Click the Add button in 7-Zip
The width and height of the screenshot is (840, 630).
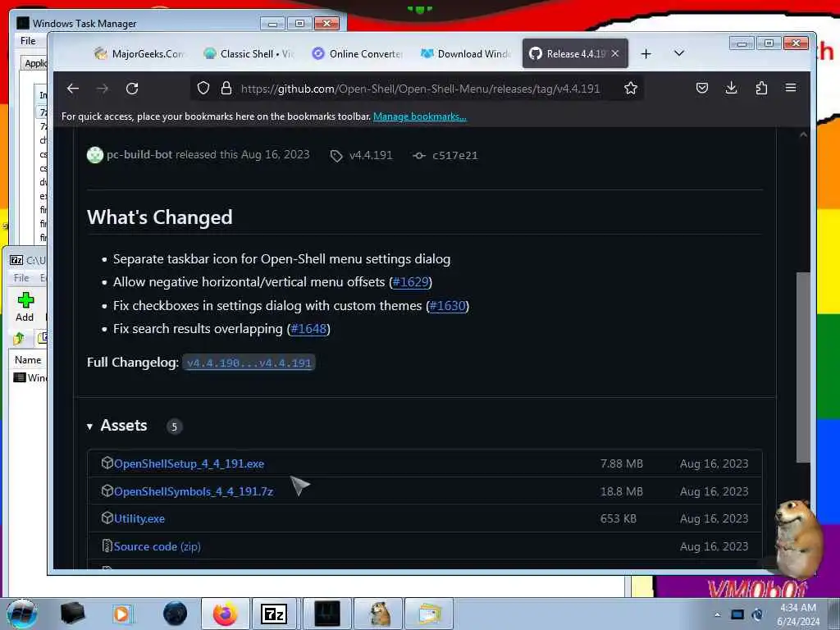[25, 307]
